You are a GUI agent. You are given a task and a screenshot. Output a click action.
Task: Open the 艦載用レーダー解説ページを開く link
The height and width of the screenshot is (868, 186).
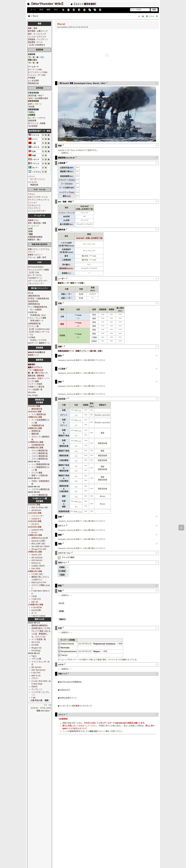click(x=71, y=283)
